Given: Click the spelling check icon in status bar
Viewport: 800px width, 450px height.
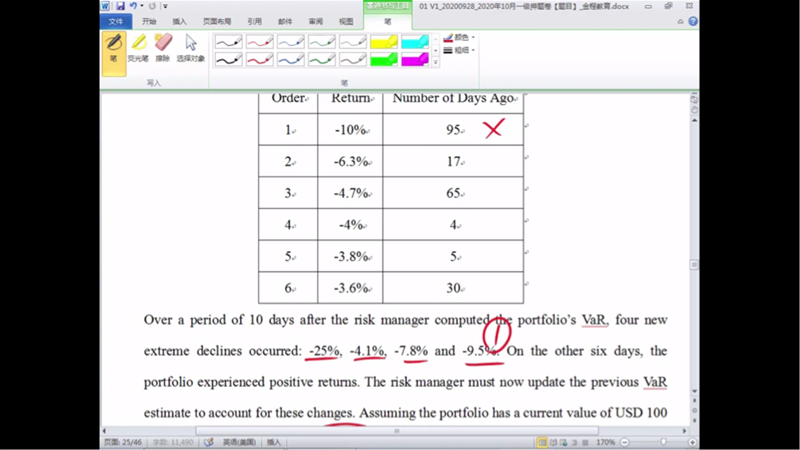Looking at the screenshot, I should [209, 441].
